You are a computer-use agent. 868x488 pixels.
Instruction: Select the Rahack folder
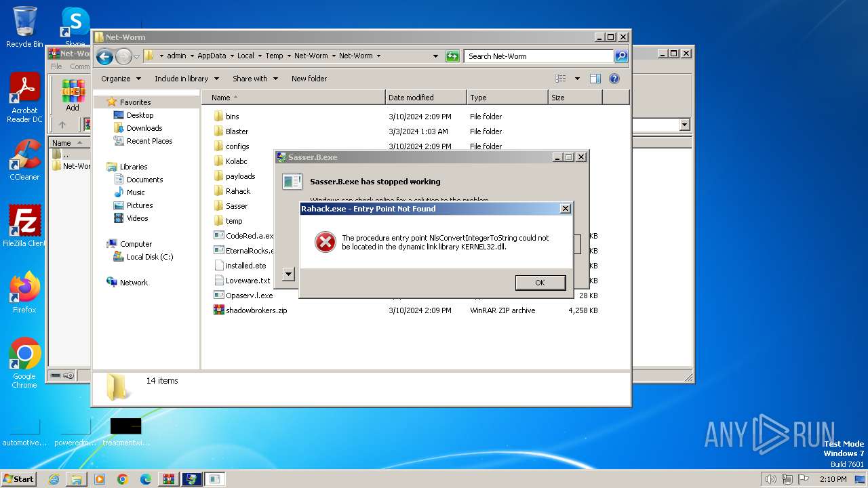pyautogui.click(x=238, y=191)
